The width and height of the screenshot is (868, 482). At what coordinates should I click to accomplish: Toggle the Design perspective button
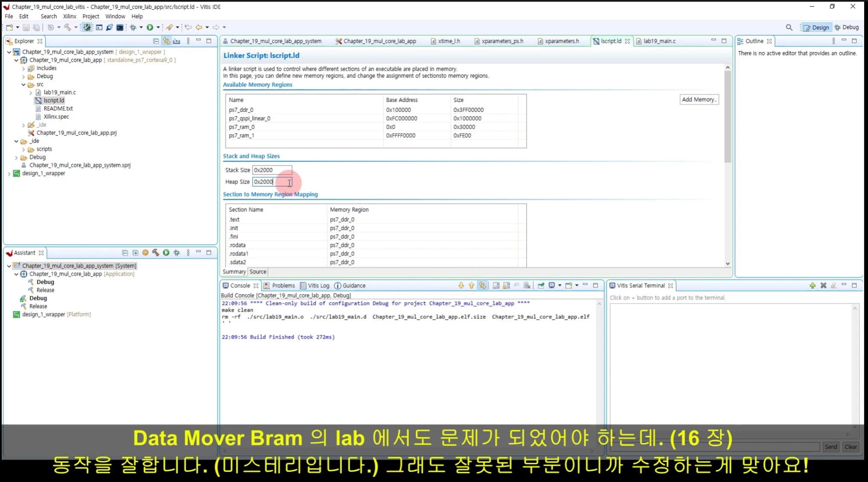point(816,27)
